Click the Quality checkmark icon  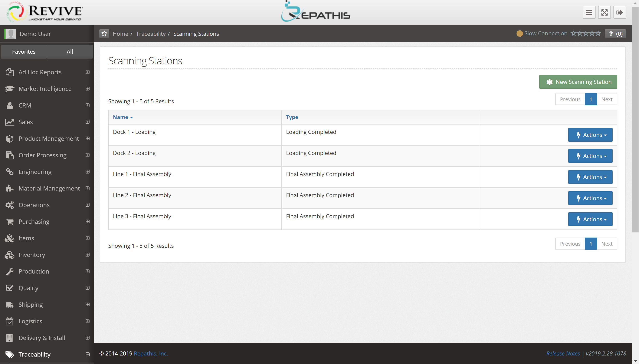pyautogui.click(x=10, y=288)
